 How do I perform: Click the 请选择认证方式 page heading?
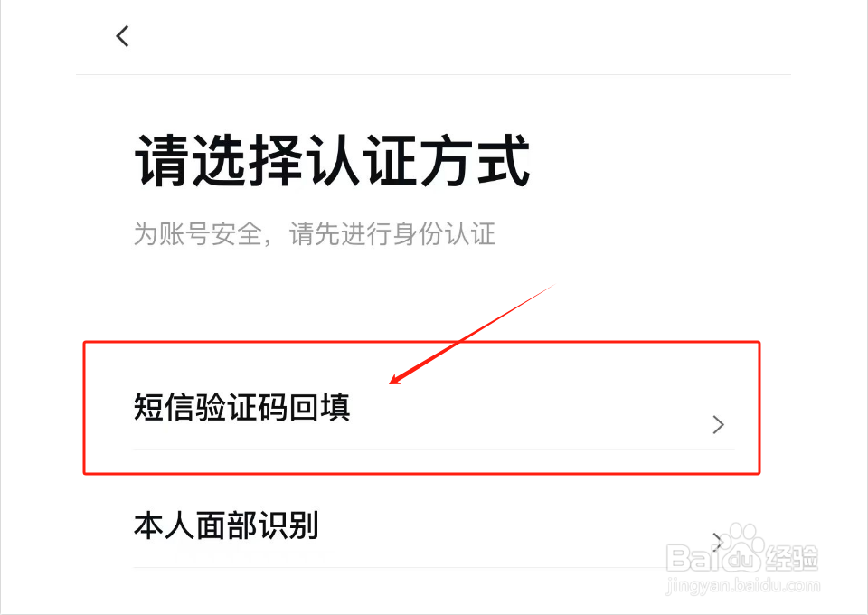[x=332, y=160]
